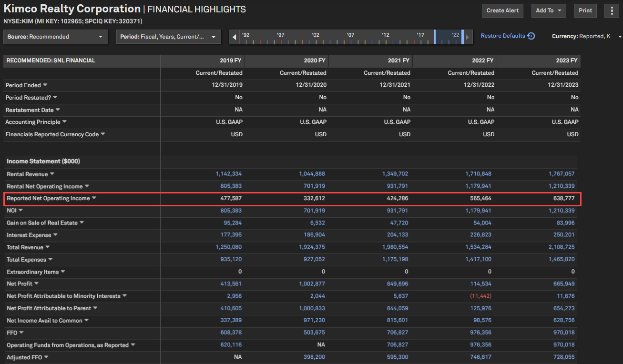Click the Restore Defaults link

503,36
